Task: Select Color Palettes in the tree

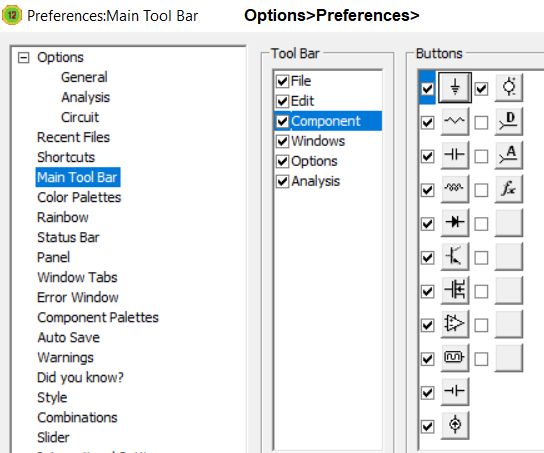Action: (x=79, y=197)
